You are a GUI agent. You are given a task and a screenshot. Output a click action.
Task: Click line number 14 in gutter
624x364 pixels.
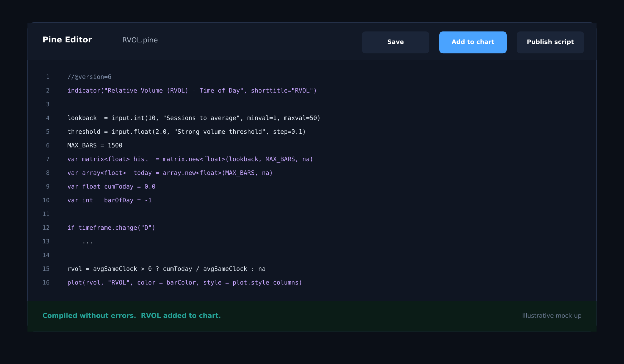coord(46,255)
